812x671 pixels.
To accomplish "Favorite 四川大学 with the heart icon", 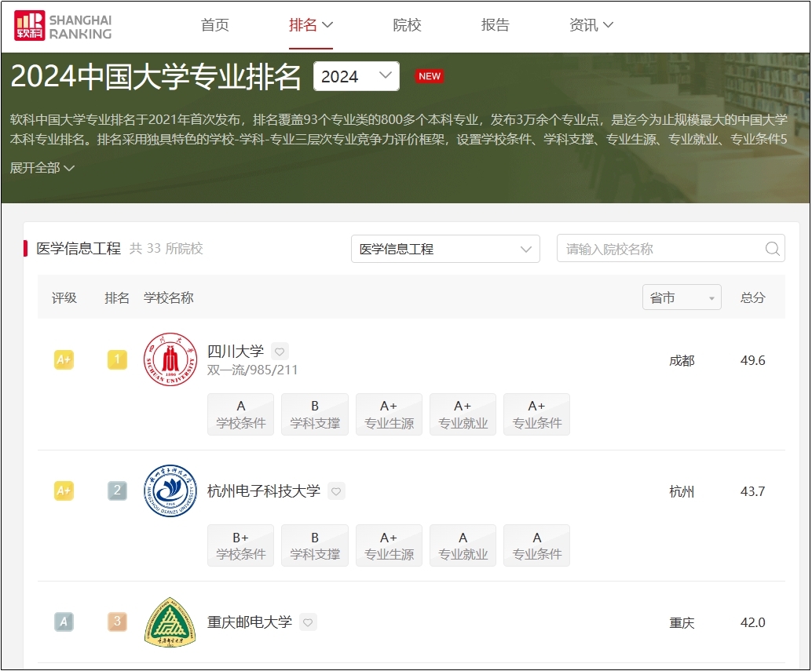I will pyautogui.click(x=280, y=352).
